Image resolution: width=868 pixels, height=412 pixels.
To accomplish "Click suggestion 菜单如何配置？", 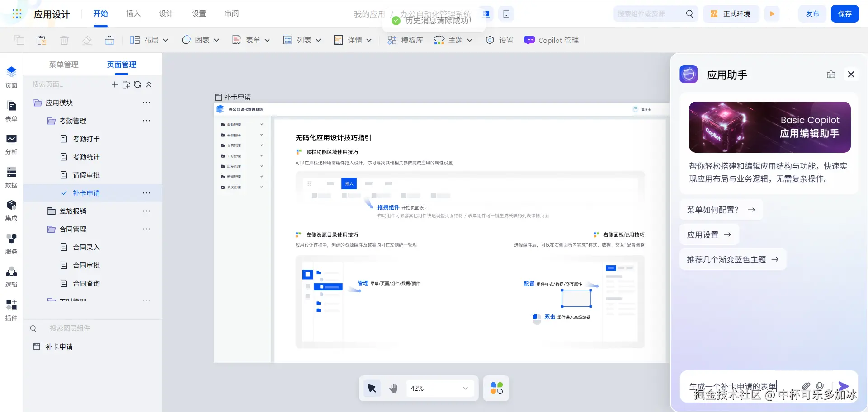I will 721,210.
